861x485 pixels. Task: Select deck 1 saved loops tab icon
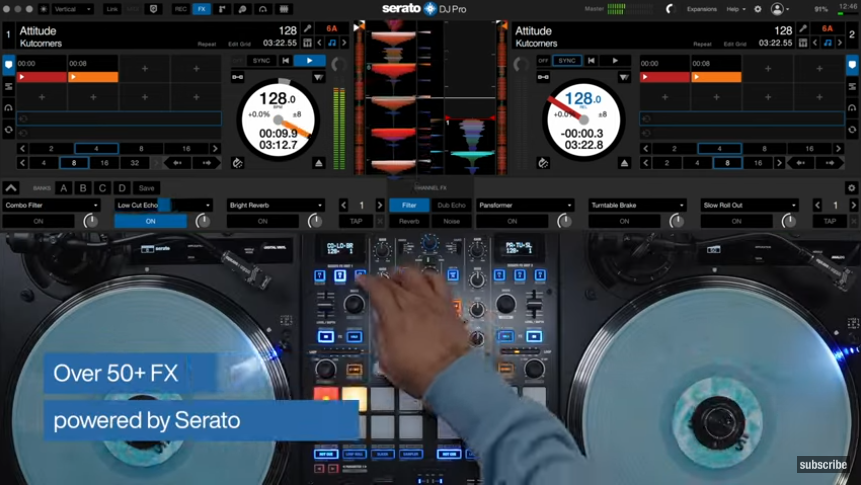pos(8,86)
